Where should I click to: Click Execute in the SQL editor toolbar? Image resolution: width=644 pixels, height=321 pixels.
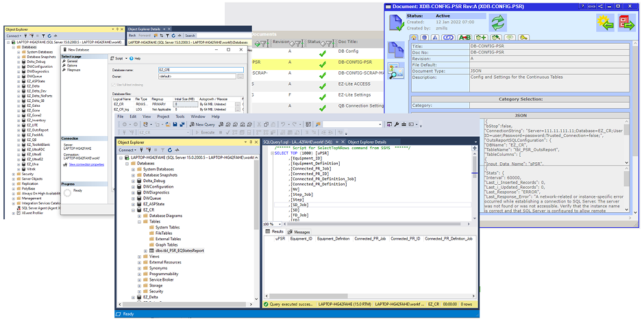[205, 133]
